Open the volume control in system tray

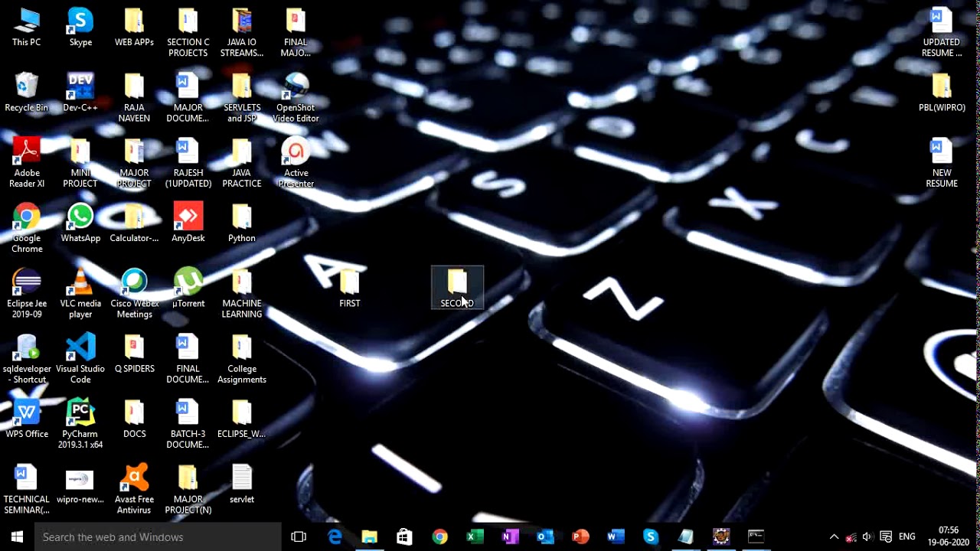(x=867, y=536)
